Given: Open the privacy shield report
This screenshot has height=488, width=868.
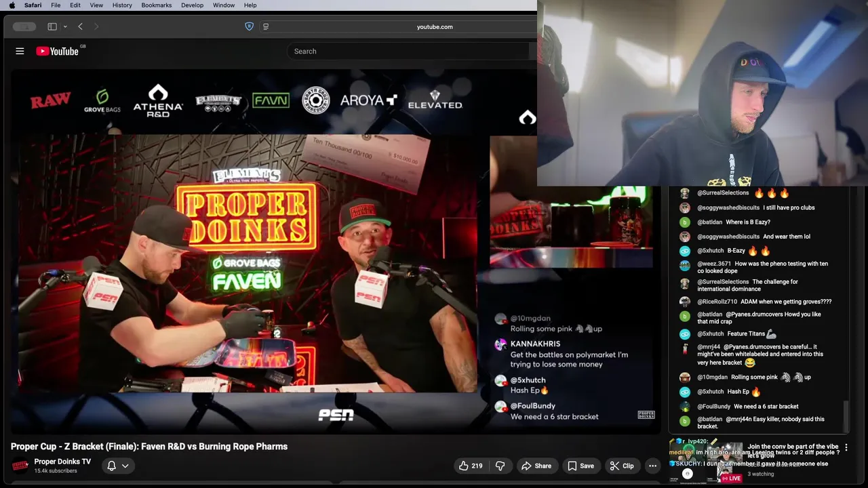Looking at the screenshot, I should (x=249, y=26).
